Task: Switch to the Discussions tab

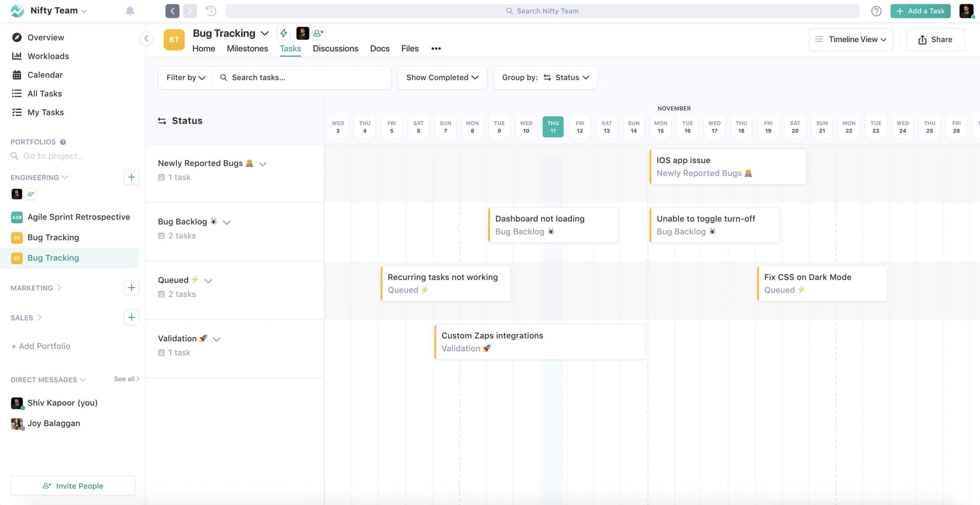Action: pyautogui.click(x=335, y=48)
